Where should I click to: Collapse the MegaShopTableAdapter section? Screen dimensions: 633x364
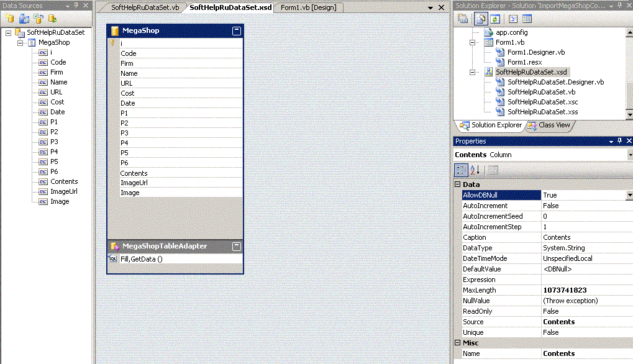point(237,246)
